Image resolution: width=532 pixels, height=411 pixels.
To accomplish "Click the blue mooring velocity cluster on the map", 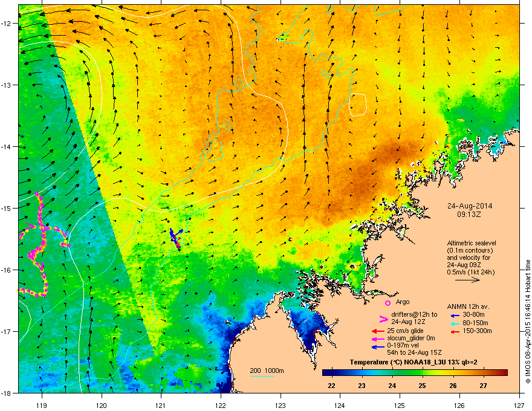I will pos(176,237).
